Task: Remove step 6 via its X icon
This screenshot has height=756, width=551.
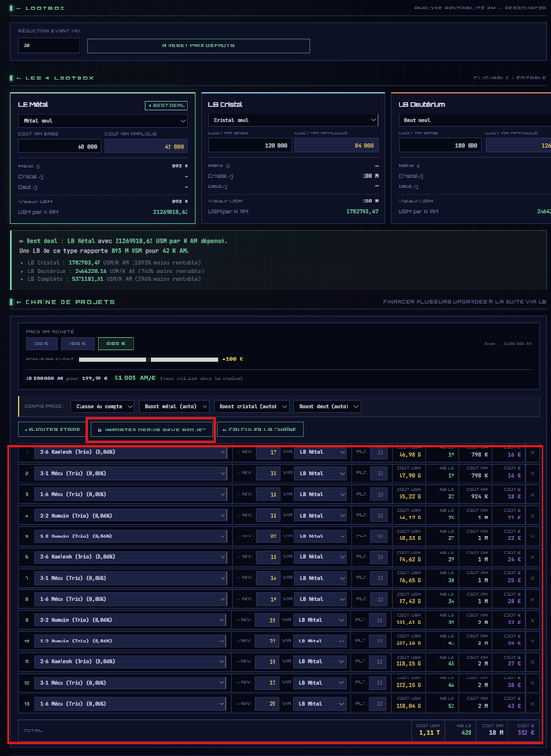Action: point(532,557)
